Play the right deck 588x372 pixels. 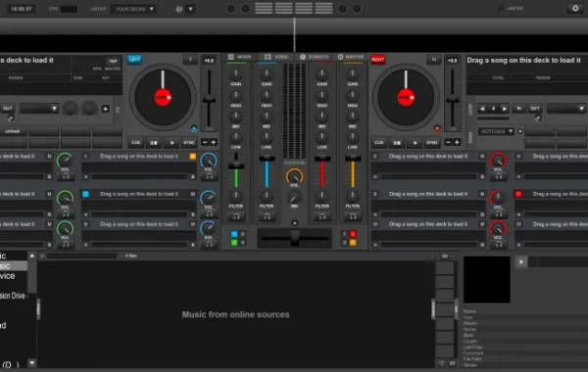point(415,143)
